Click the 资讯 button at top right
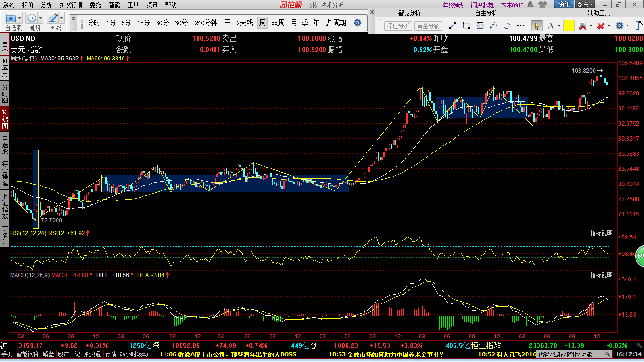Image resolution: width=644 pixels, height=362 pixels. [x=564, y=4]
